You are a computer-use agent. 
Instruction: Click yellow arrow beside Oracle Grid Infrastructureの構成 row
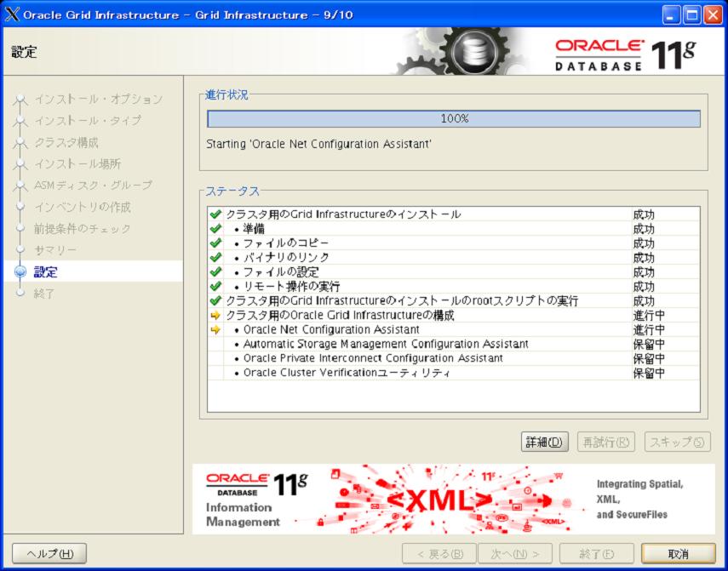click(x=215, y=316)
